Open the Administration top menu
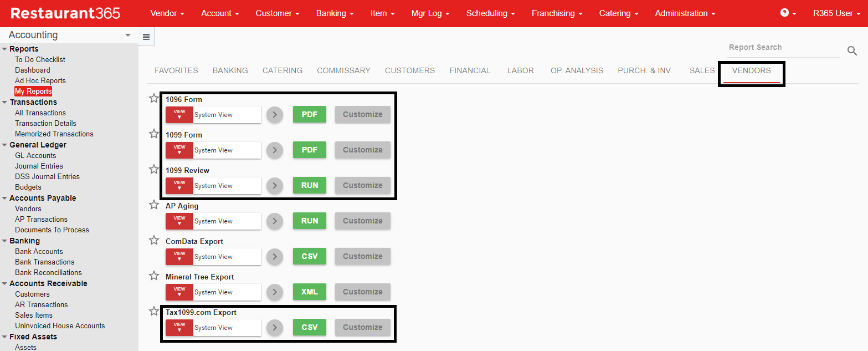This screenshot has height=351, width=868. click(x=685, y=13)
